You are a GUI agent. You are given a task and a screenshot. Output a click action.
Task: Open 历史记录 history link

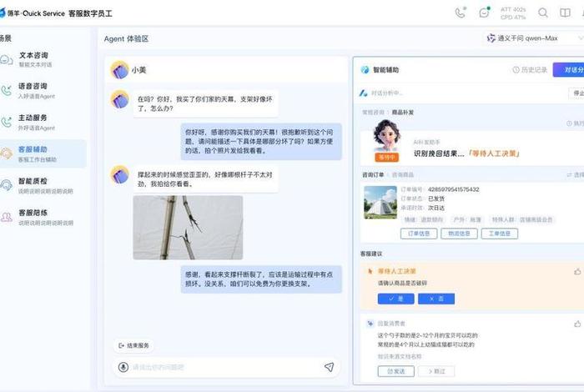530,69
